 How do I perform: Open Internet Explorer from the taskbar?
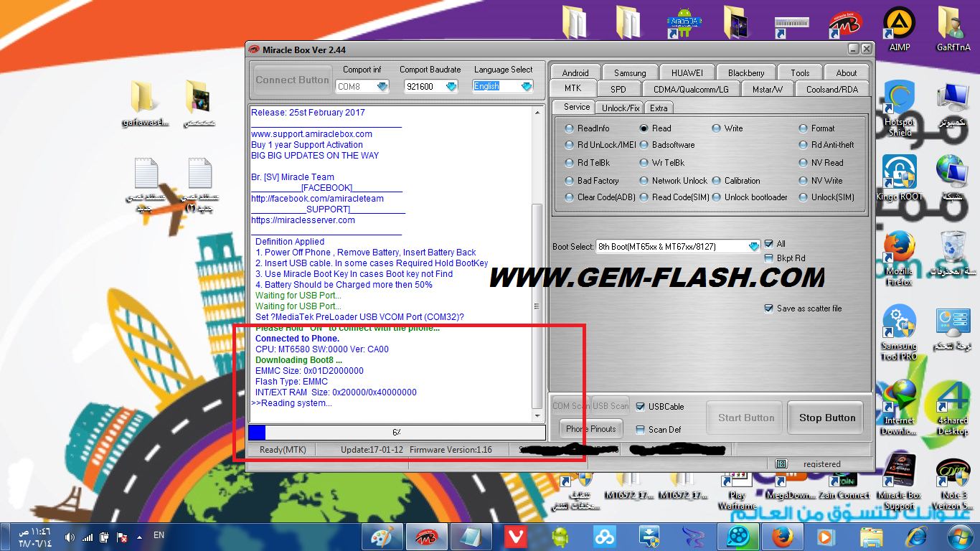[x=916, y=536]
